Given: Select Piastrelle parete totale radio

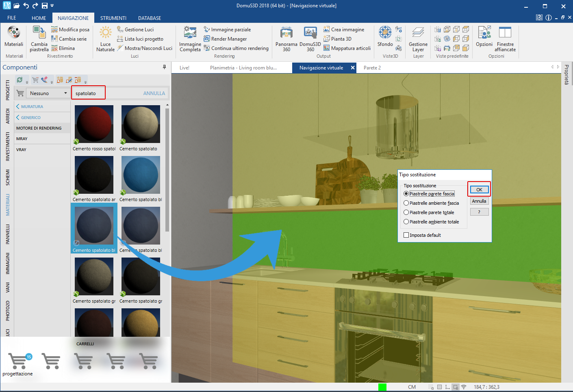Looking at the screenshot, I should pos(406,212).
